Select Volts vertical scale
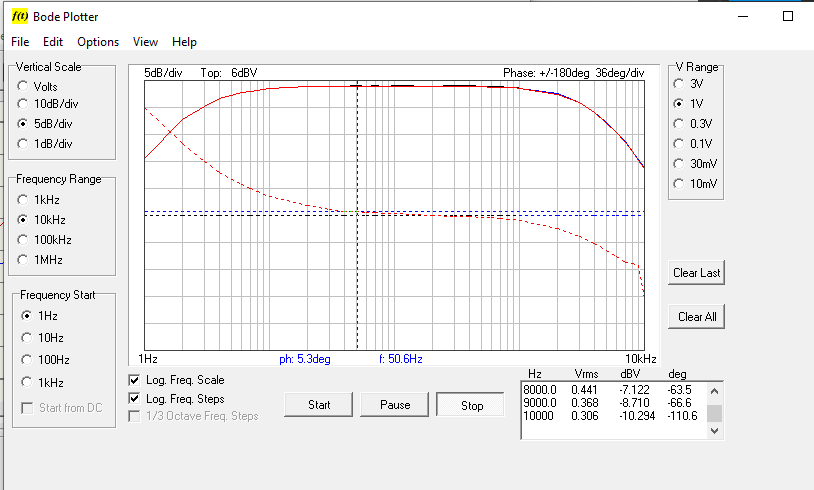 click(x=22, y=86)
